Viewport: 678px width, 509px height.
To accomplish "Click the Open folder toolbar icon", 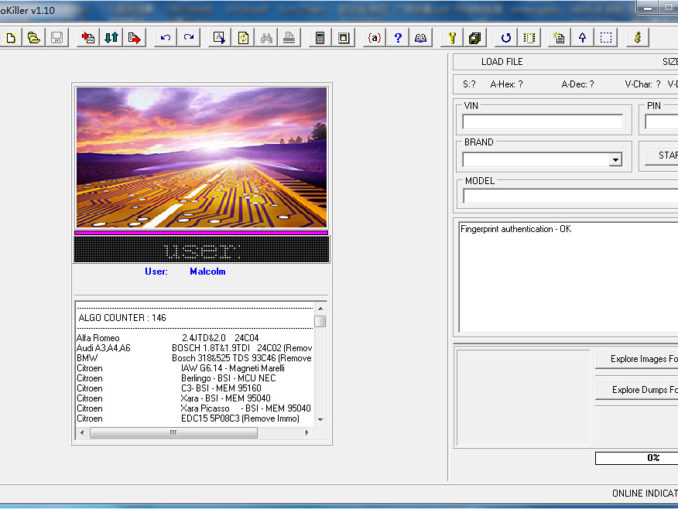I will pyautogui.click(x=34, y=38).
